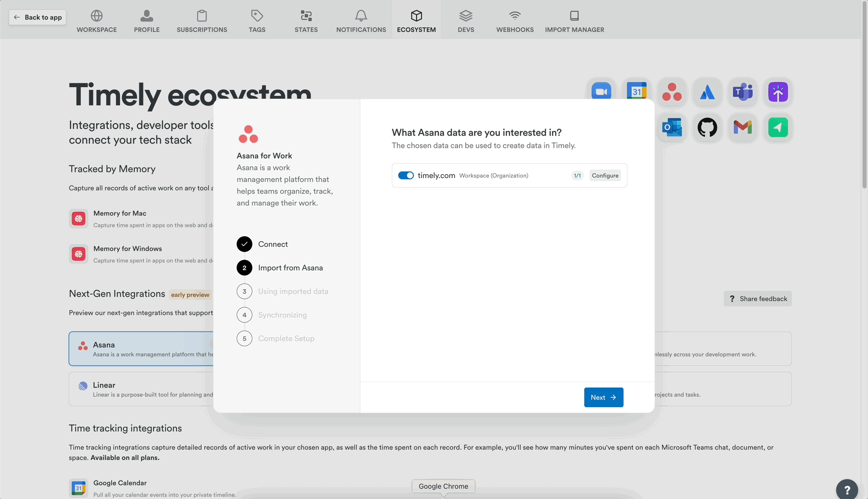Go to the Import Manager tab
The image size is (868, 499).
(574, 22)
